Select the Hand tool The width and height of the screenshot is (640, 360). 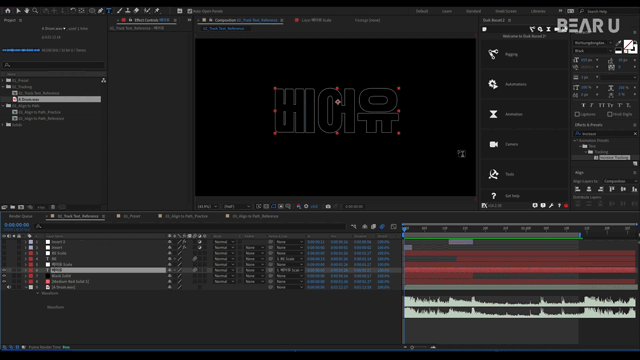[x=27, y=11]
